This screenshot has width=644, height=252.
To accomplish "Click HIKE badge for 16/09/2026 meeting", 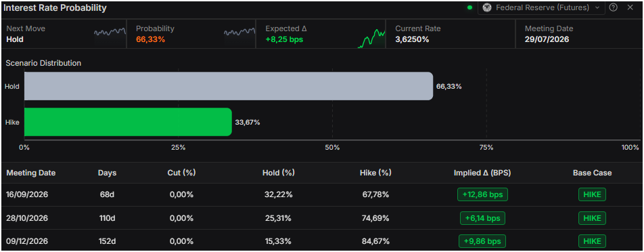I will tap(592, 194).
